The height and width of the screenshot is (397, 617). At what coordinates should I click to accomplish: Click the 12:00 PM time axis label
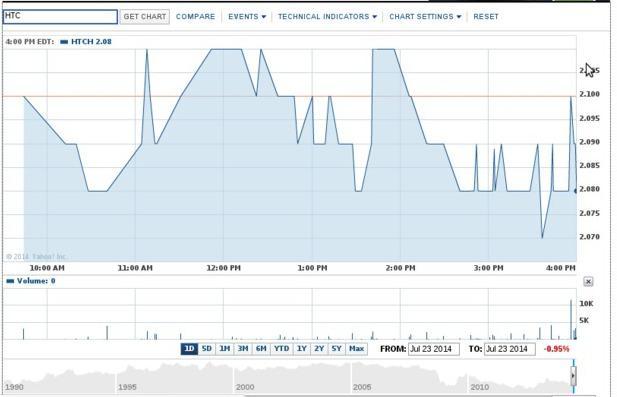pyautogui.click(x=224, y=268)
